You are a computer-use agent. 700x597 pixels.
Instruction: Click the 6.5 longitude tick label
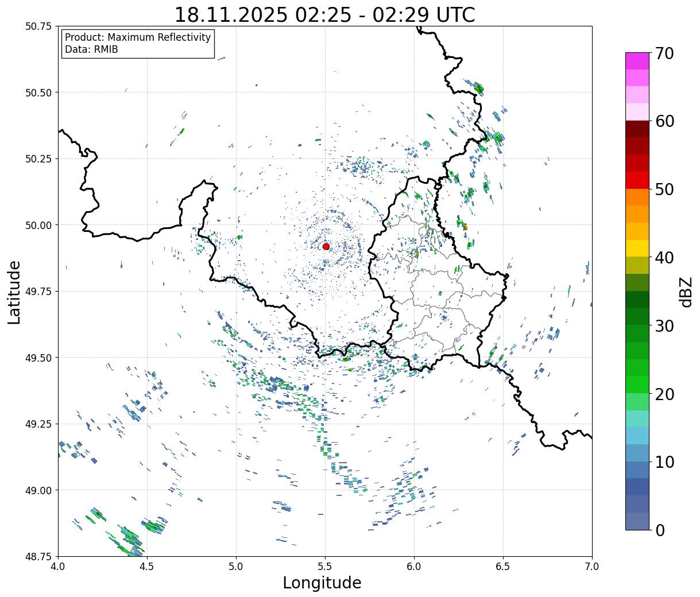[503, 567]
